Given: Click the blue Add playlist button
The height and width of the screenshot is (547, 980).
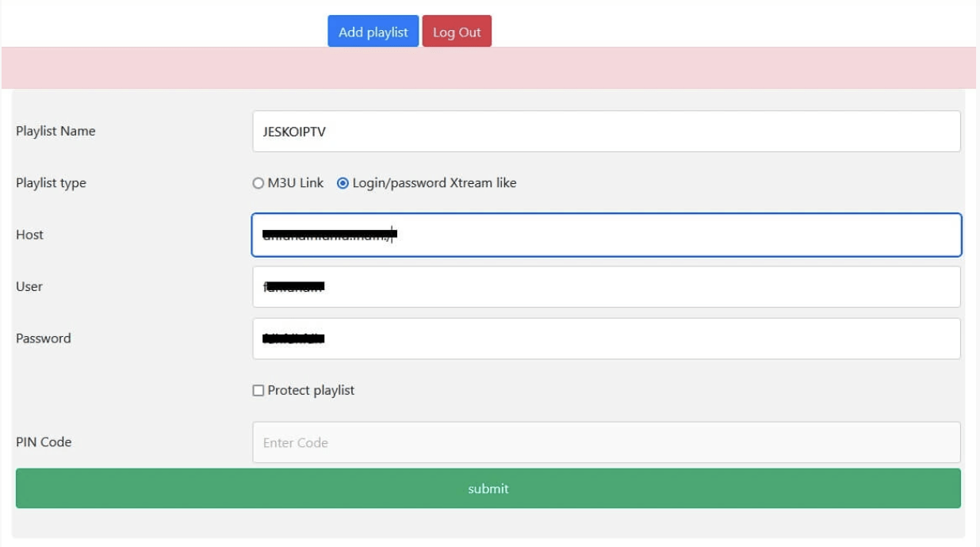Looking at the screenshot, I should (373, 33).
